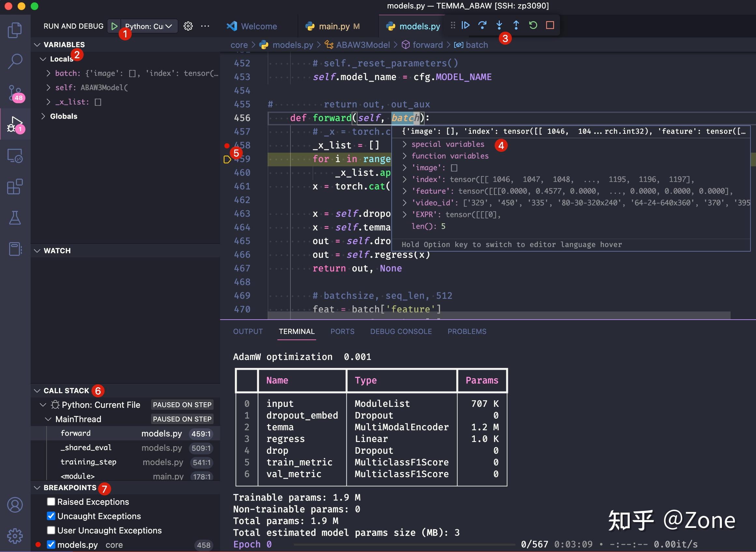Screen dimensions: 756x552
Task: Open the Search view in the activity bar
Action: point(15,61)
